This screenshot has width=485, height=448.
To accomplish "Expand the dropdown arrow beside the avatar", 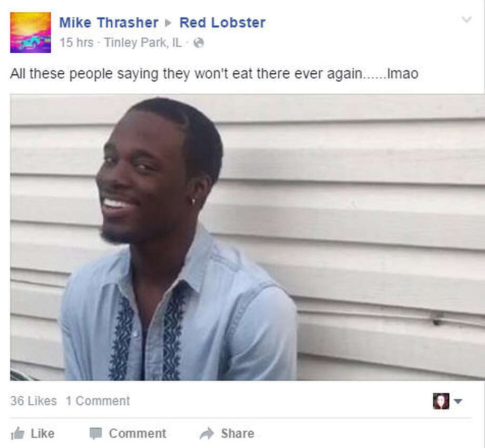I will click(458, 401).
